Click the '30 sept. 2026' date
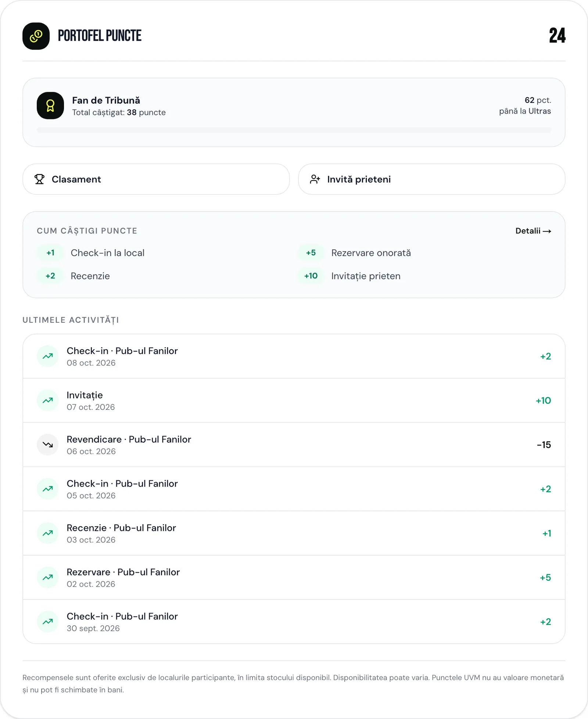This screenshot has width=588, height=719. 93,628
